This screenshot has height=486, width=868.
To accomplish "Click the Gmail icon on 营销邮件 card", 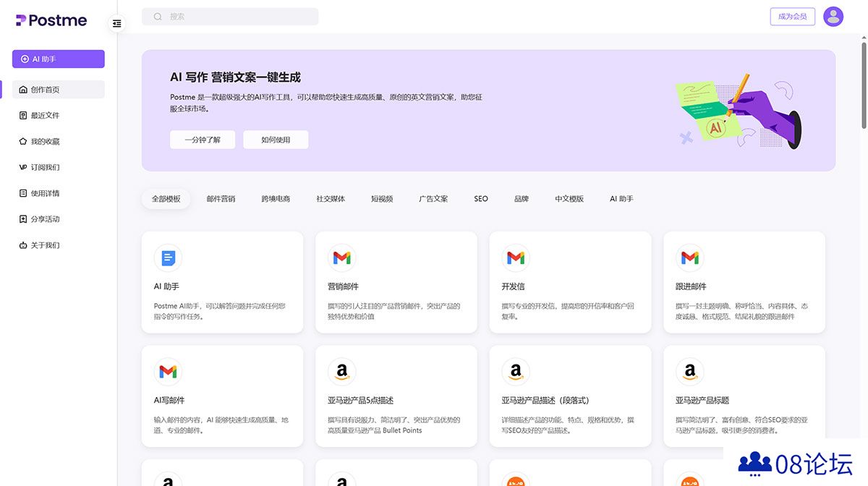I will [341, 257].
